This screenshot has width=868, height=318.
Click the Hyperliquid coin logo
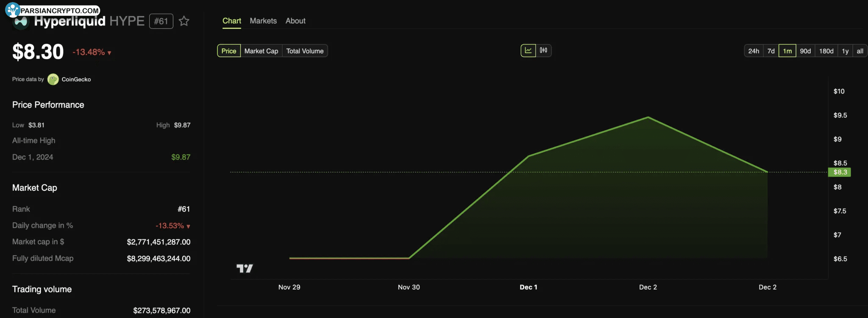pyautogui.click(x=20, y=22)
